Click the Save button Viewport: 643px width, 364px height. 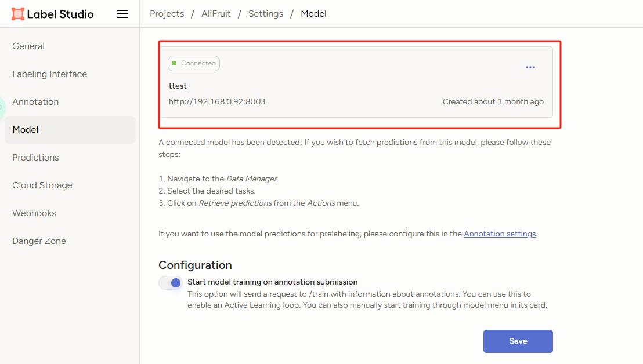[518, 341]
